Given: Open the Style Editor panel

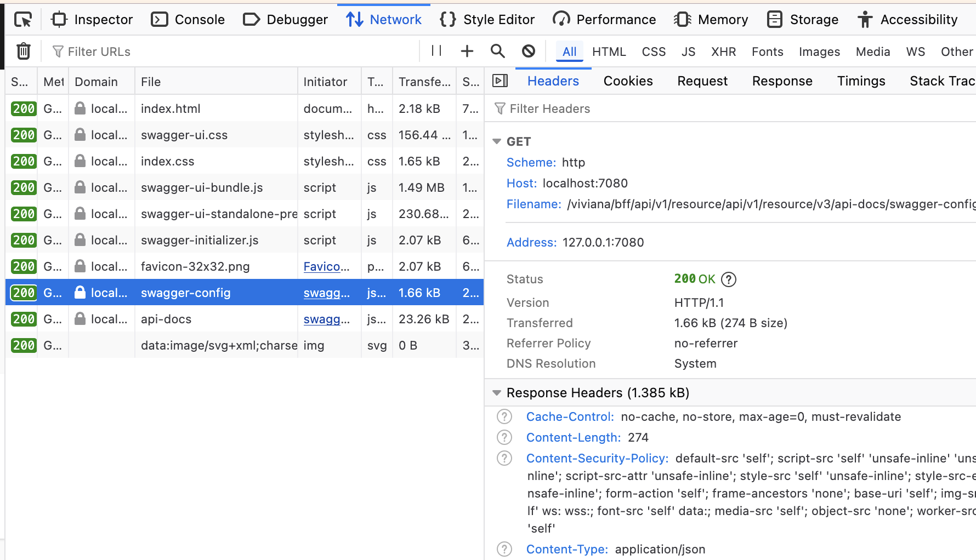Looking at the screenshot, I should (487, 20).
